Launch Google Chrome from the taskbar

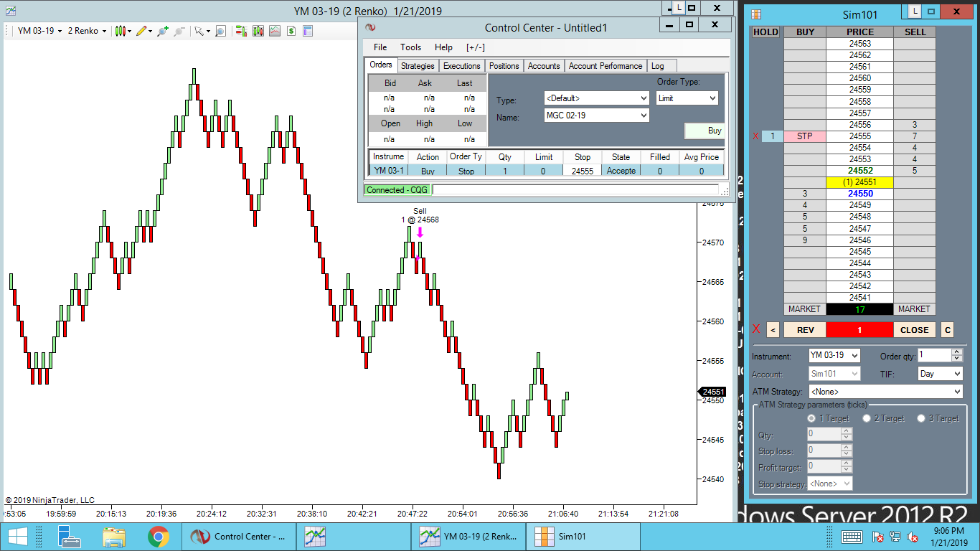[159, 537]
